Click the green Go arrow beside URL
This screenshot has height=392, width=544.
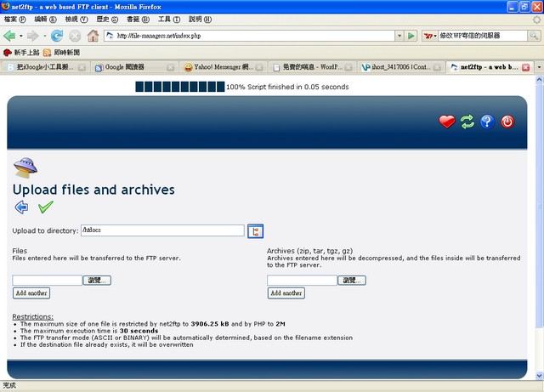click(x=411, y=36)
